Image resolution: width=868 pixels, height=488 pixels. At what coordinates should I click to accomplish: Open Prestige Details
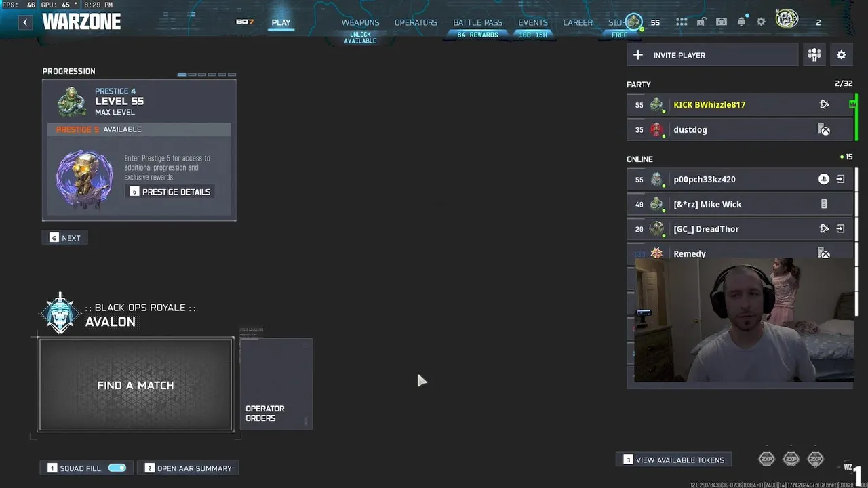coord(170,192)
